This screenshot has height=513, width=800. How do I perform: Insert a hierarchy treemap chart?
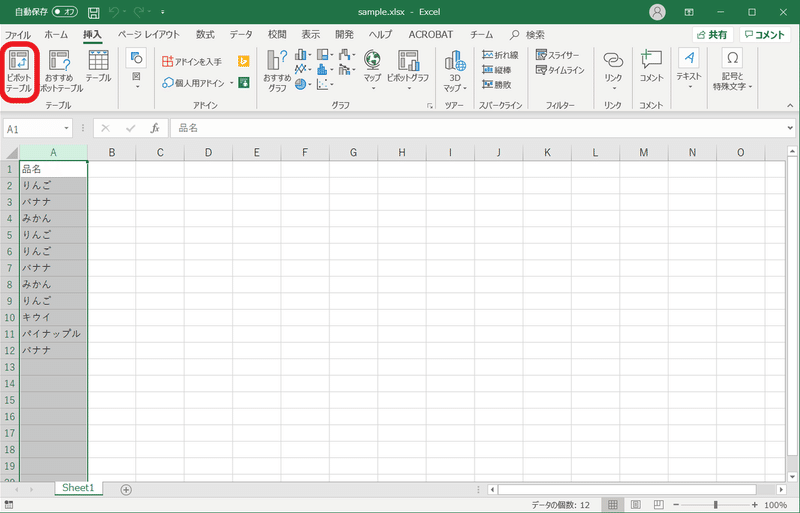[x=324, y=54]
